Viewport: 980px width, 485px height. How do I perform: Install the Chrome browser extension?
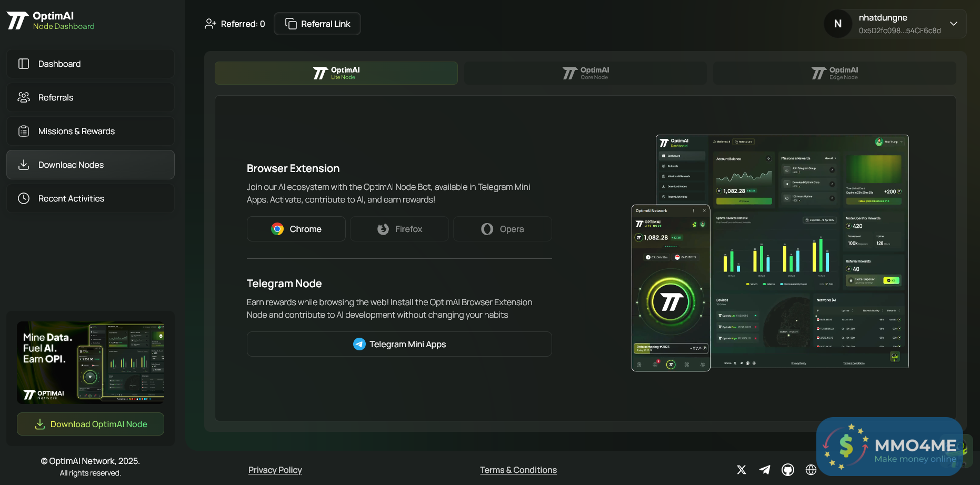pyautogui.click(x=296, y=229)
